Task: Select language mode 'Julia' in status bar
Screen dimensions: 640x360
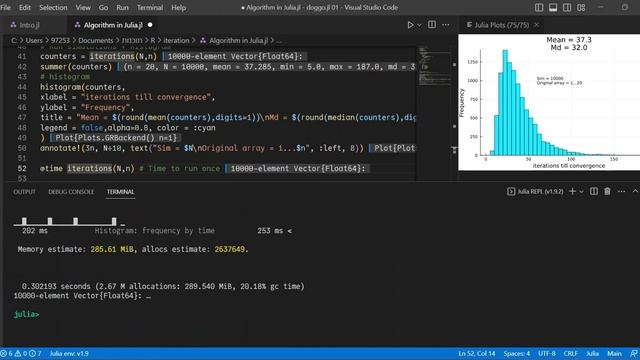Action: pyautogui.click(x=592, y=353)
